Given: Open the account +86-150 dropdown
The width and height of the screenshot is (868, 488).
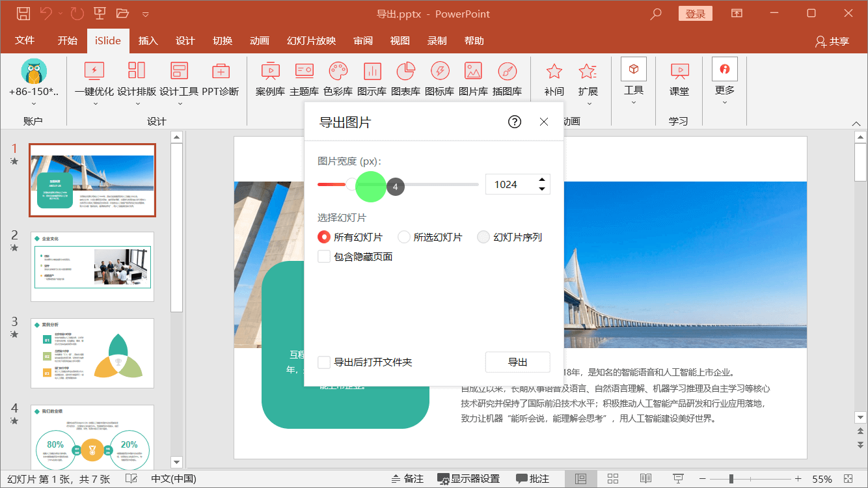Looking at the screenshot, I should click(x=33, y=102).
